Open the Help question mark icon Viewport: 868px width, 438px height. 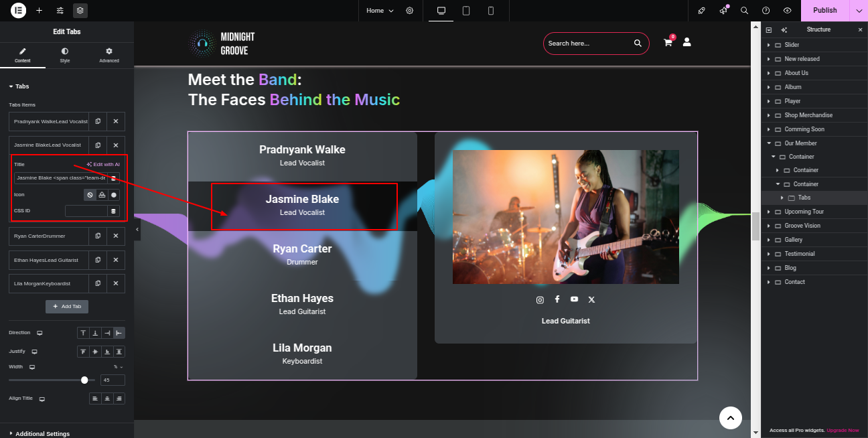[766, 11]
